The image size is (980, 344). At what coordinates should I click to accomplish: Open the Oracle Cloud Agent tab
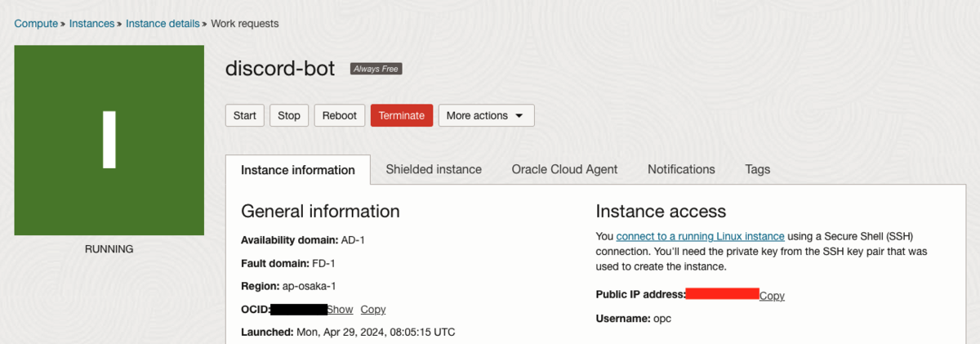tap(564, 169)
